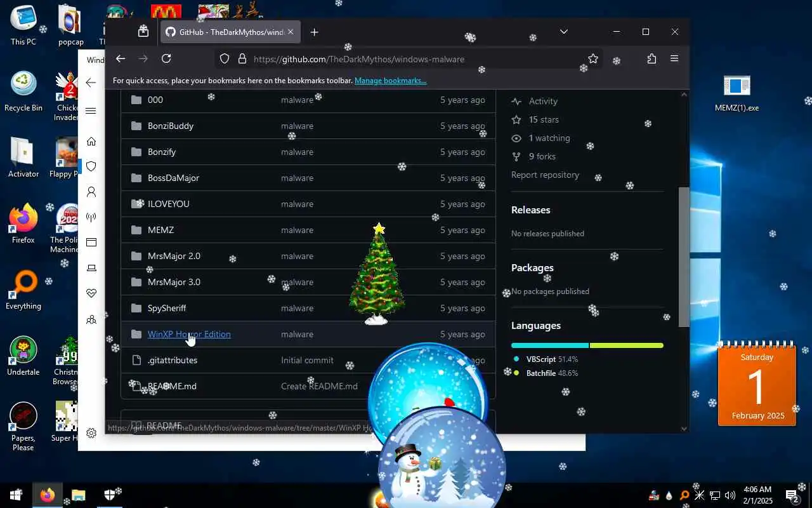Screen dimensions: 812x508
Task: Open Firefox View icon in tab bar
Action: 143,32
